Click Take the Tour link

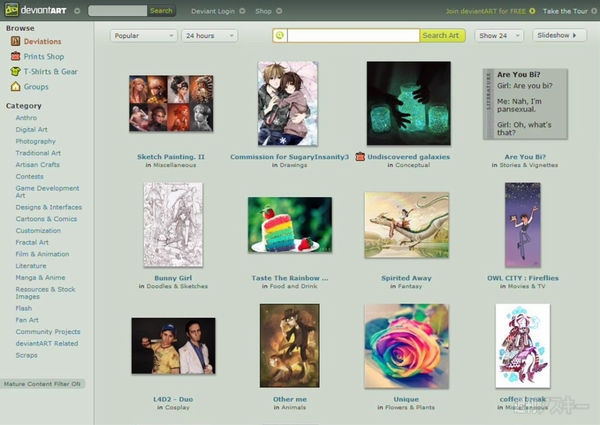pos(565,11)
